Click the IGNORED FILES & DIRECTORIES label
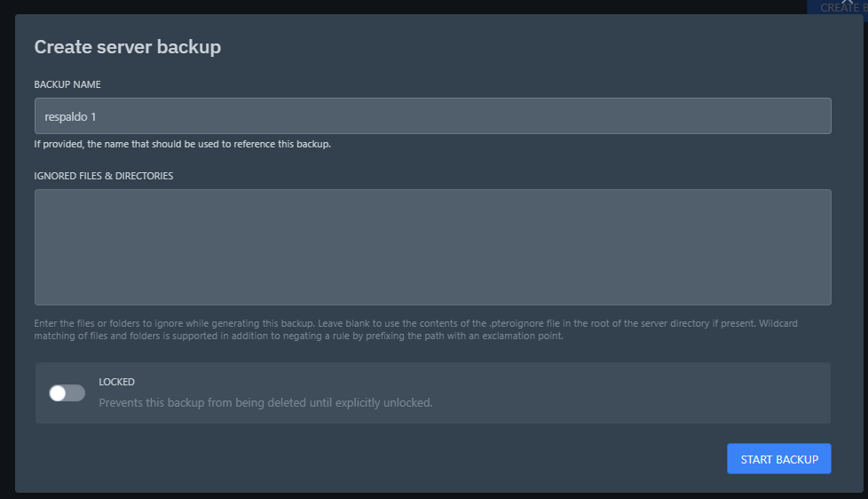Screen dimensions: 868x499 pyautogui.click(x=103, y=176)
